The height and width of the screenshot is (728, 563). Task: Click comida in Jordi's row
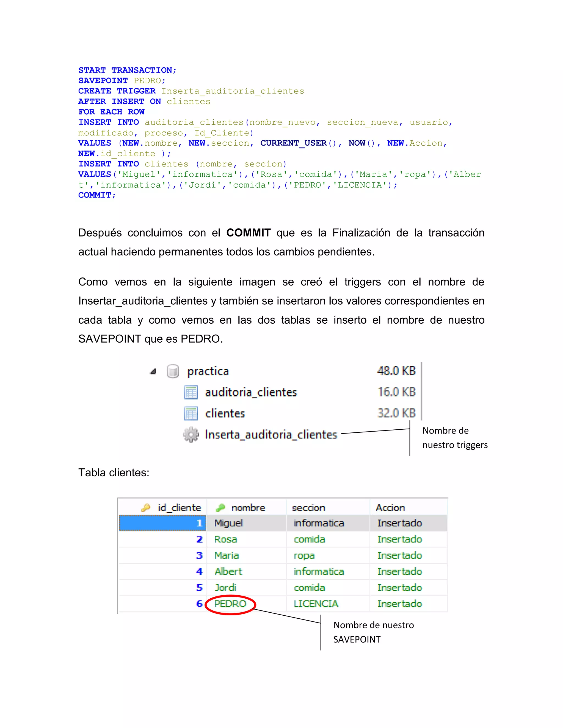point(328,588)
